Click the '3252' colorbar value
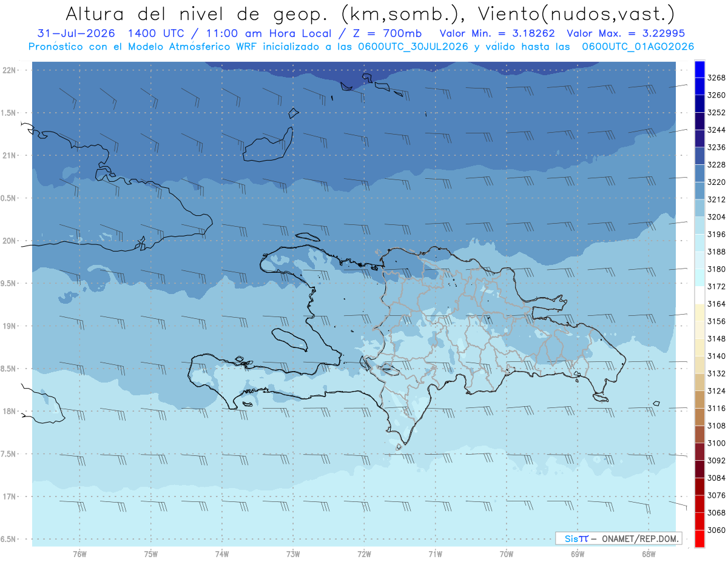The image size is (728, 562). coord(716,113)
